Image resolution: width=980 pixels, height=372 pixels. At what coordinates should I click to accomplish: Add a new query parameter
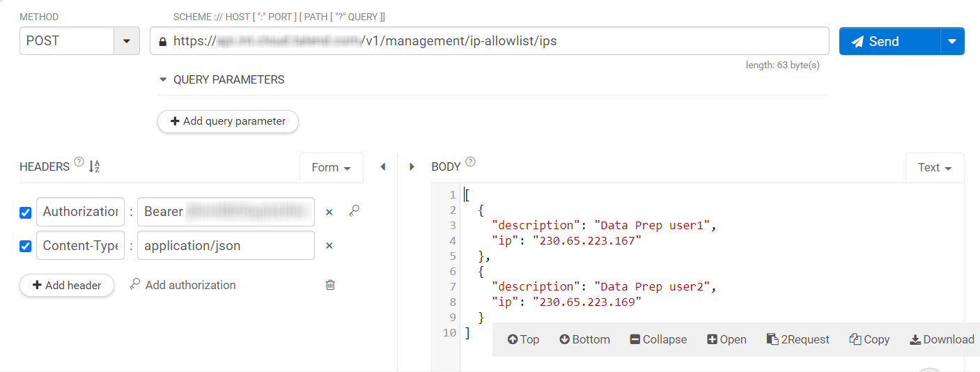point(228,121)
